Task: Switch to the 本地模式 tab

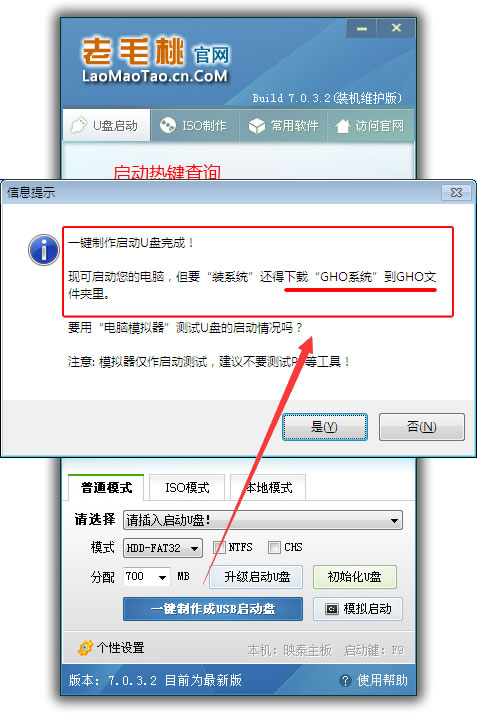Action: (x=268, y=487)
